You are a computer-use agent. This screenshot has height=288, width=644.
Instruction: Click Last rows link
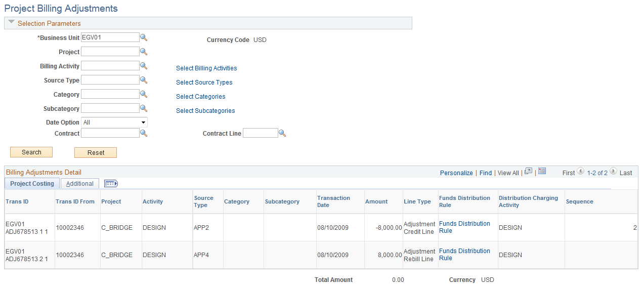(626, 173)
